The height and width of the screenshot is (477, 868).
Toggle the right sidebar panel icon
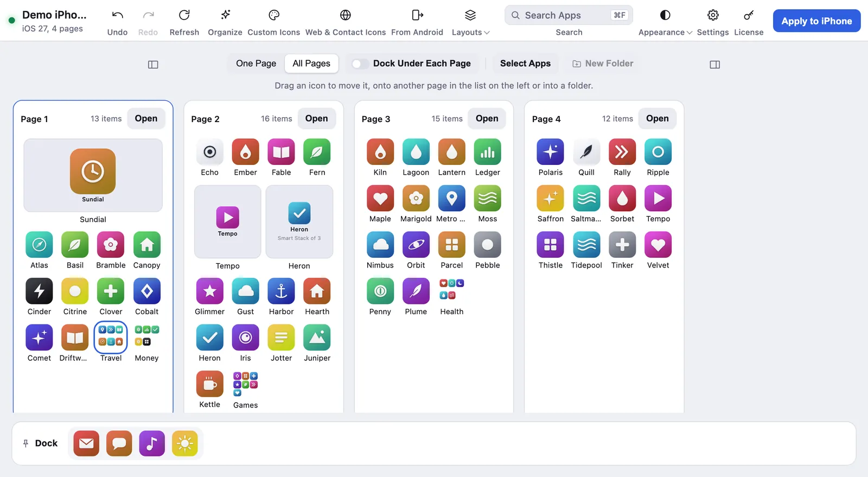(x=715, y=65)
